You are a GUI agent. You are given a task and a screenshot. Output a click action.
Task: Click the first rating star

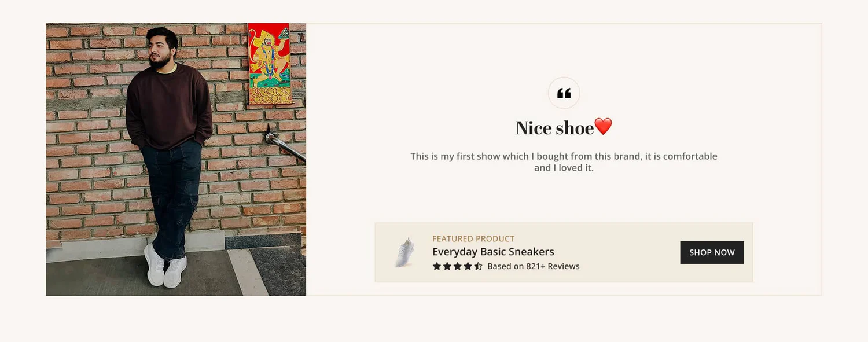pyautogui.click(x=437, y=266)
